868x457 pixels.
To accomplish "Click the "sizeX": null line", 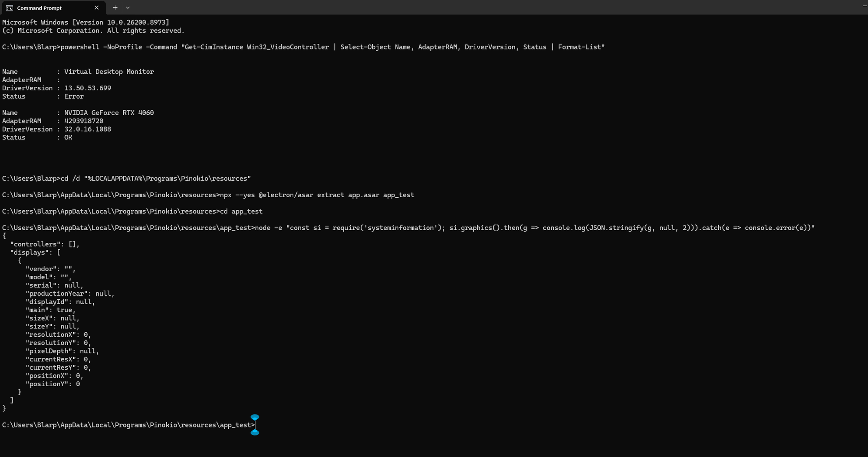I will [x=53, y=318].
